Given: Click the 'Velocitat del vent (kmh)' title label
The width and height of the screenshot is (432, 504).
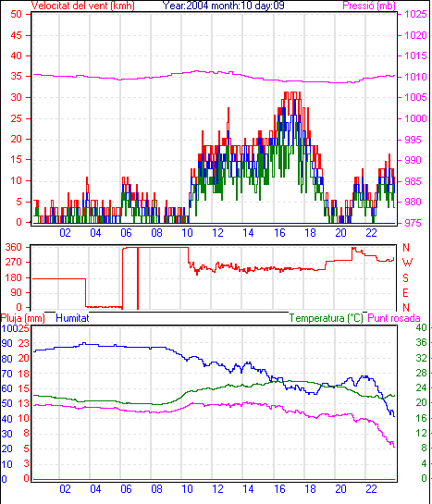Looking at the screenshot, I should (x=82, y=6).
